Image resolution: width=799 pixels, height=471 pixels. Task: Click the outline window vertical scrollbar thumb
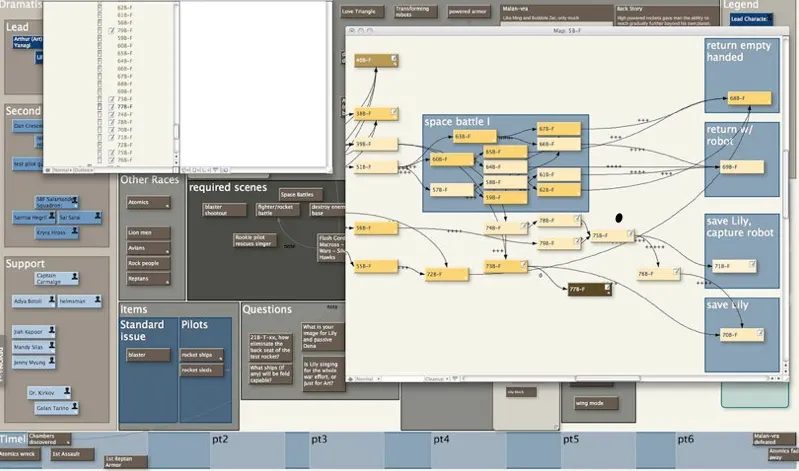coord(176,132)
